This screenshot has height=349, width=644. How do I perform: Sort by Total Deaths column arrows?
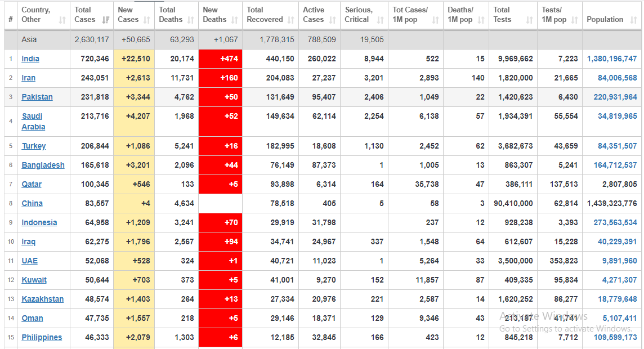[191, 20]
